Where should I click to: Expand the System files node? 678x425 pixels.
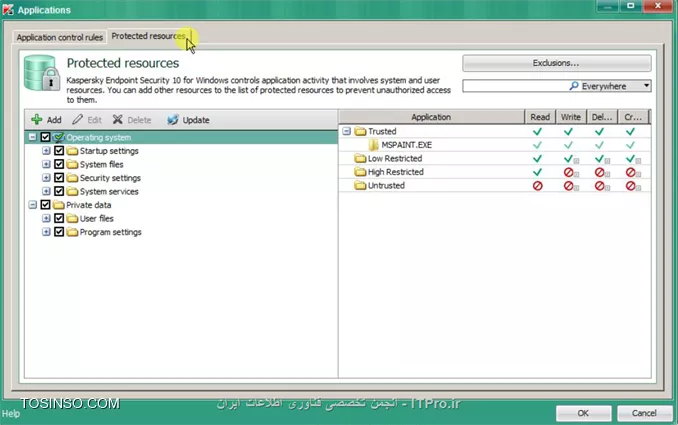(46, 164)
